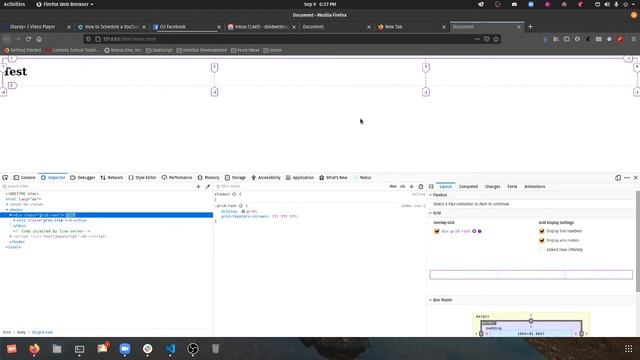Open the Accessibility panel
The width and height of the screenshot is (640, 360).
pos(266,178)
